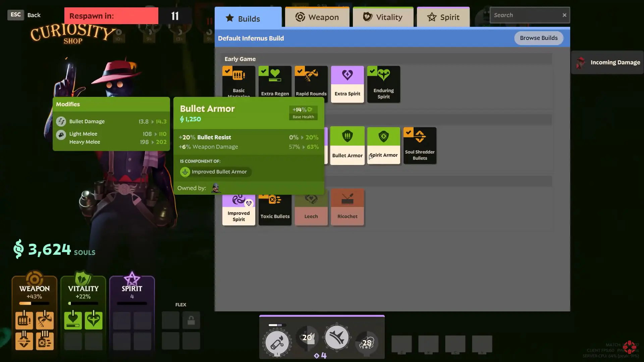Click the Respawn in timer bar
The image size is (644, 362).
[x=111, y=16]
